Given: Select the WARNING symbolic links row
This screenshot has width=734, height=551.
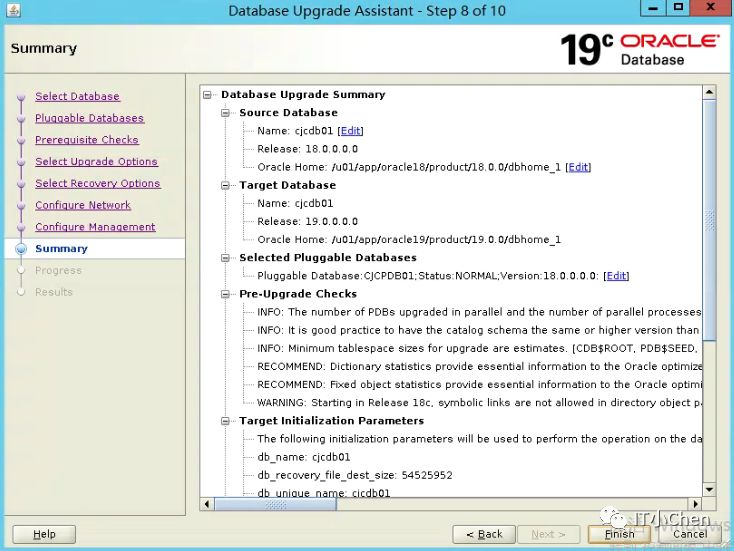Looking at the screenshot, I should (x=479, y=403).
